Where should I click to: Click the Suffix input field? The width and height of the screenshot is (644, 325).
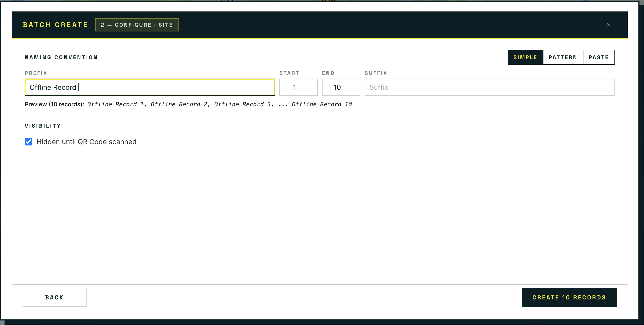490,87
